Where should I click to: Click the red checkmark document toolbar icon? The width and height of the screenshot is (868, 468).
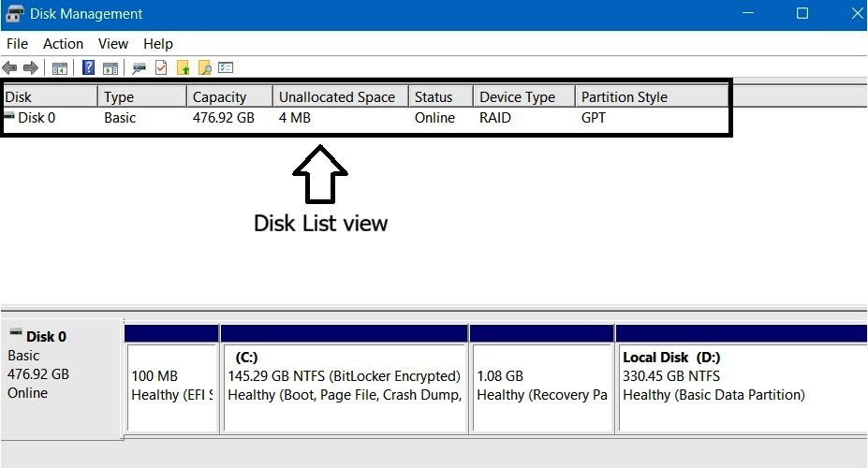point(161,67)
